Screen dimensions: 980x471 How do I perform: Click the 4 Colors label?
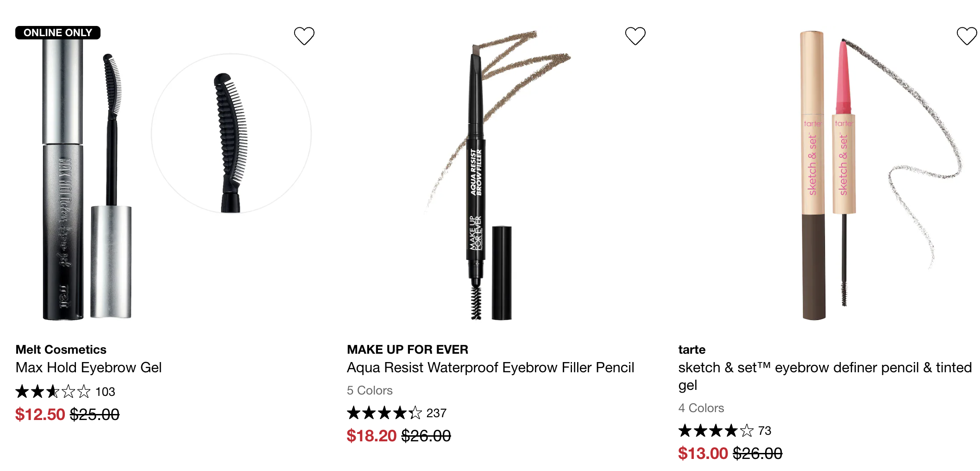[701, 408]
